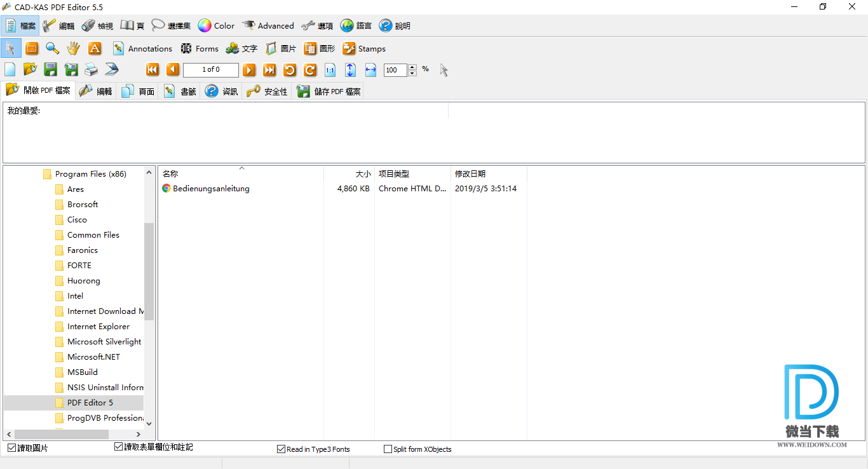The height and width of the screenshot is (469, 868).
Task: Go to first page button
Action: pos(153,70)
